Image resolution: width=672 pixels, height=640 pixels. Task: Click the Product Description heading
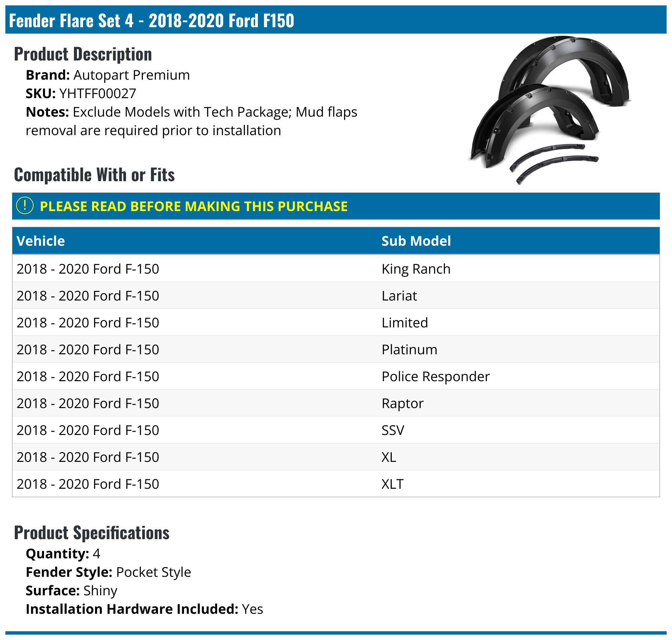pos(83,53)
